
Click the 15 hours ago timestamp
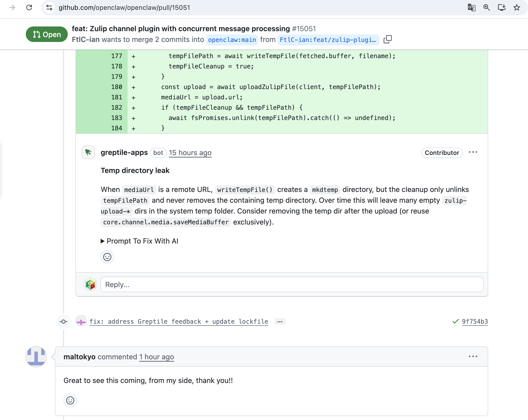point(190,153)
